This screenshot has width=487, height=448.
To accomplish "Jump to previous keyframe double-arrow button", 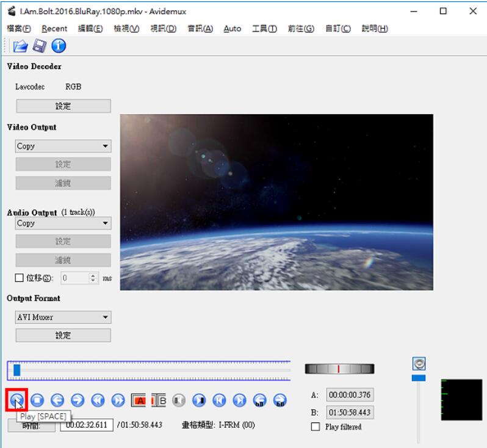I will (98, 400).
